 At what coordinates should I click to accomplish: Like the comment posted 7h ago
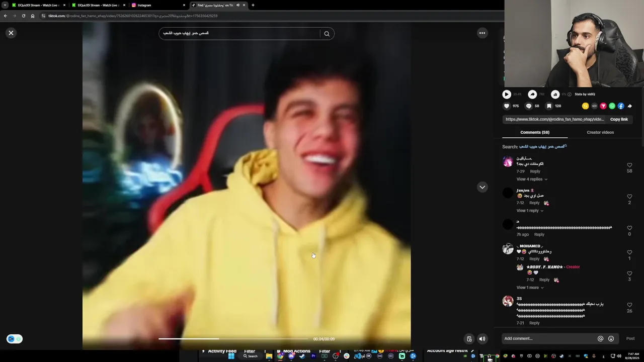[x=629, y=228]
